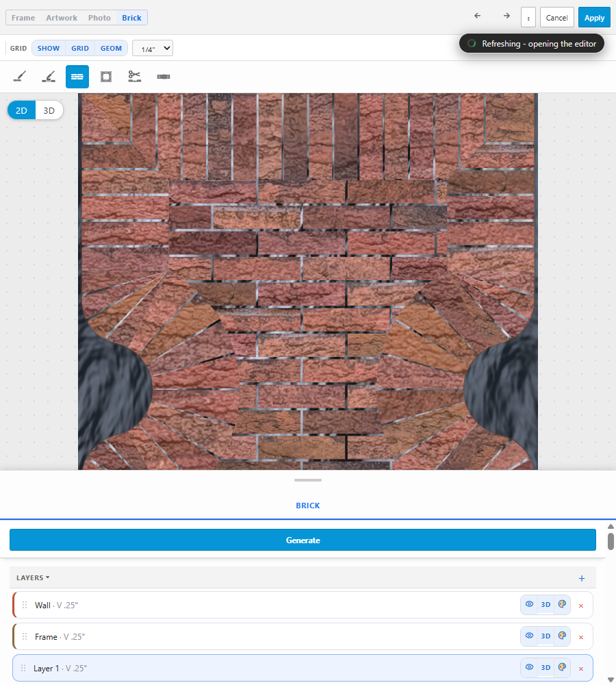This screenshot has width=616, height=685.
Task: Open color palette for Frame layer
Action: (563, 636)
